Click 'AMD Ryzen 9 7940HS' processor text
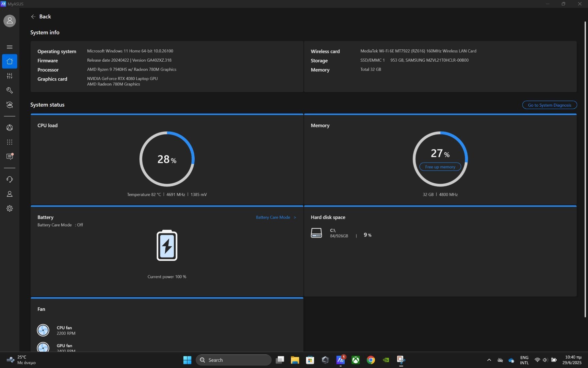 (x=132, y=70)
